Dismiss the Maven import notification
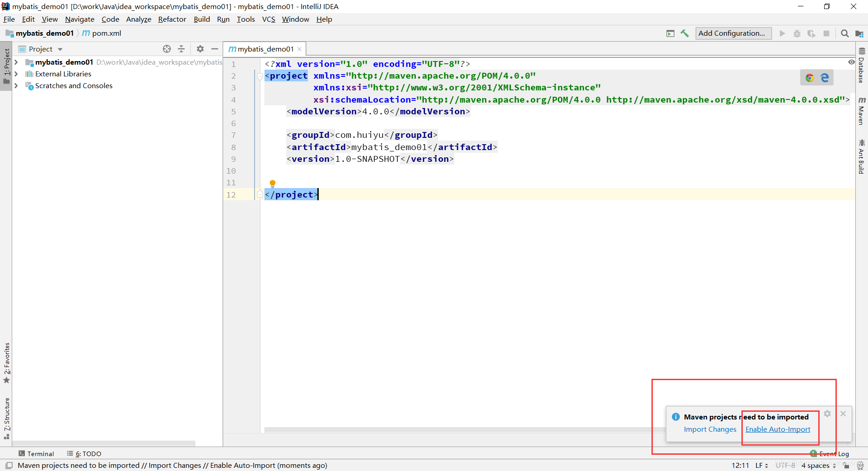 (x=843, y=414)
